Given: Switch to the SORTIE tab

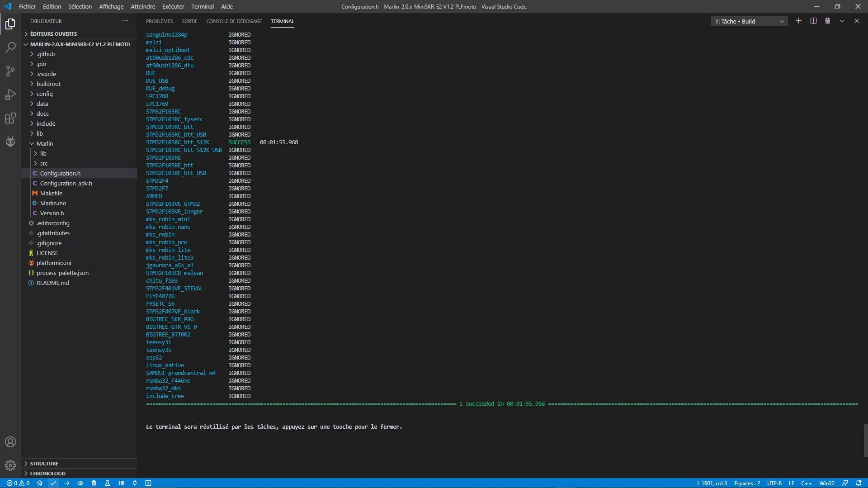Looking at the screenshot, I should 189,21.
